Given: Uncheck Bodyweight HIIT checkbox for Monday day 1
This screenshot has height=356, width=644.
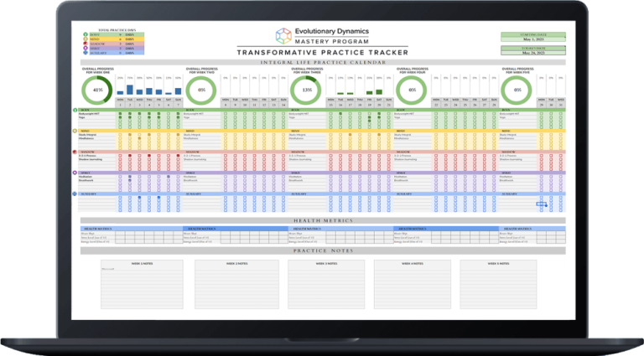Looking at the screenshot, I should coord(121,114).
